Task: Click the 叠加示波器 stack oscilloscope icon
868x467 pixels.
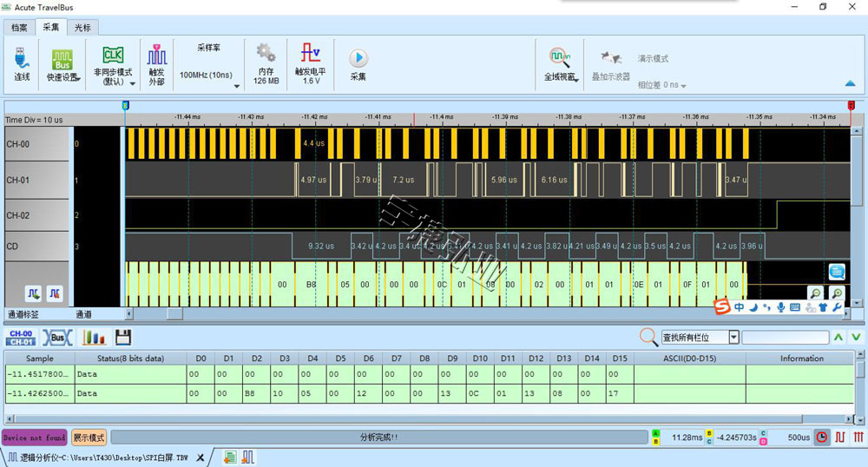Action: point(611,58)
